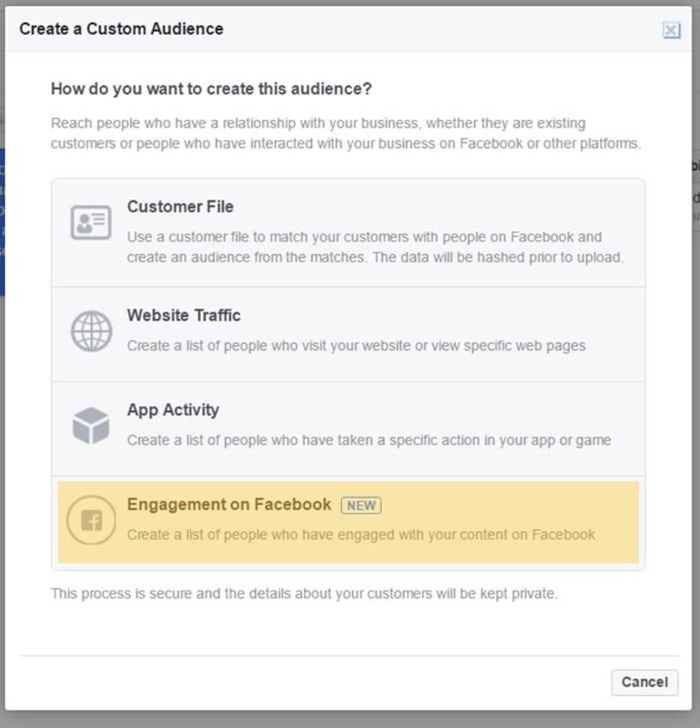
Task: Click the description about engaging with Facebook content
Action: click(x=361, y=534)
